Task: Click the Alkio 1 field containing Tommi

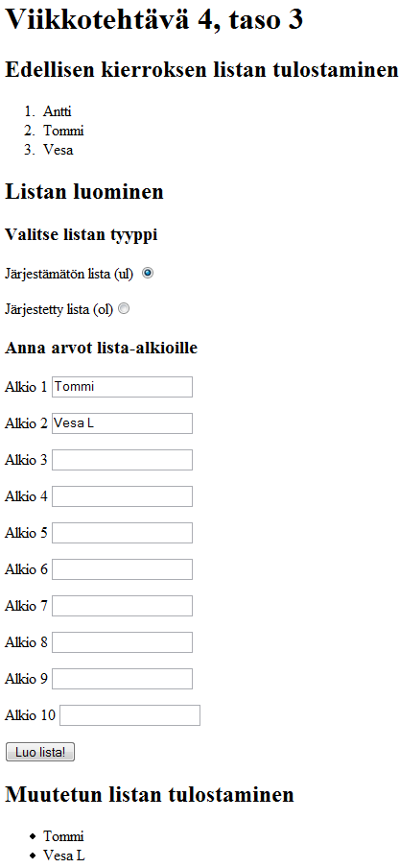Action: click(122, 387)
